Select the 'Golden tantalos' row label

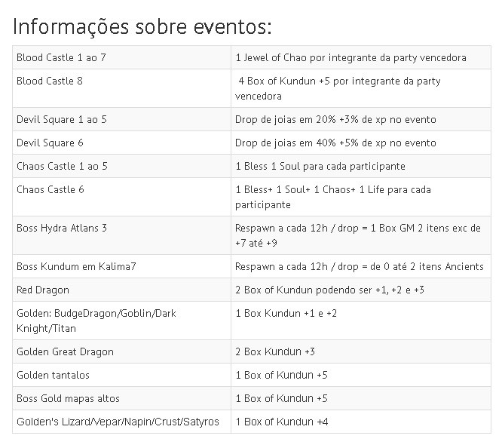pyautogui.click(x=121, y=375)
